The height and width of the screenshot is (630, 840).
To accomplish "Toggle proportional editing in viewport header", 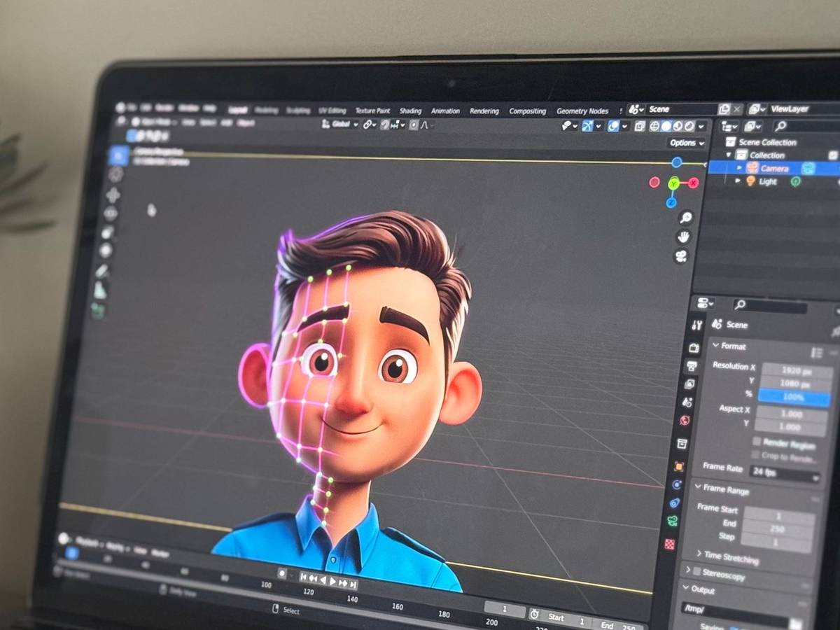I will click(x=414, y=125).
